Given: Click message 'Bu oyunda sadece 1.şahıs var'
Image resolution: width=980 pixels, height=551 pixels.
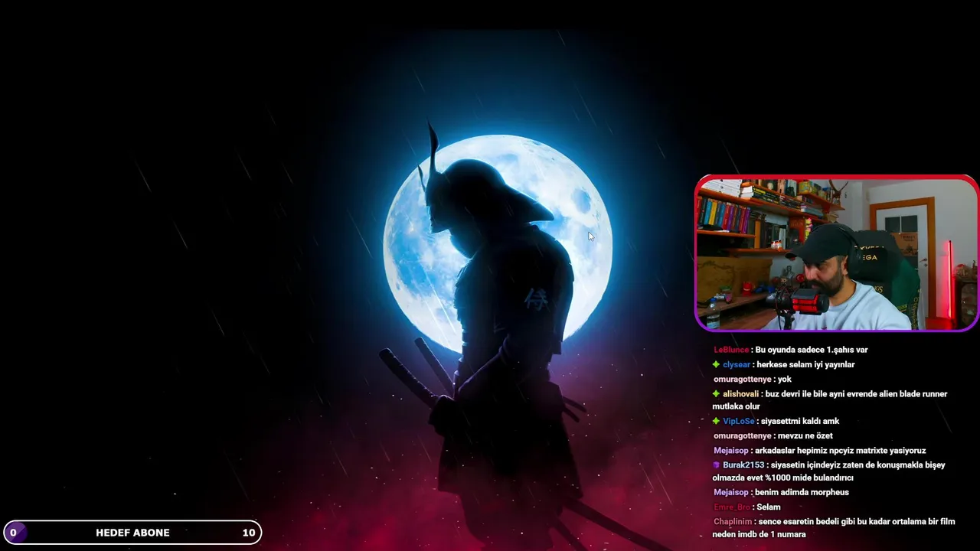Looking at the screenshot, I should [x=812, y=350].
